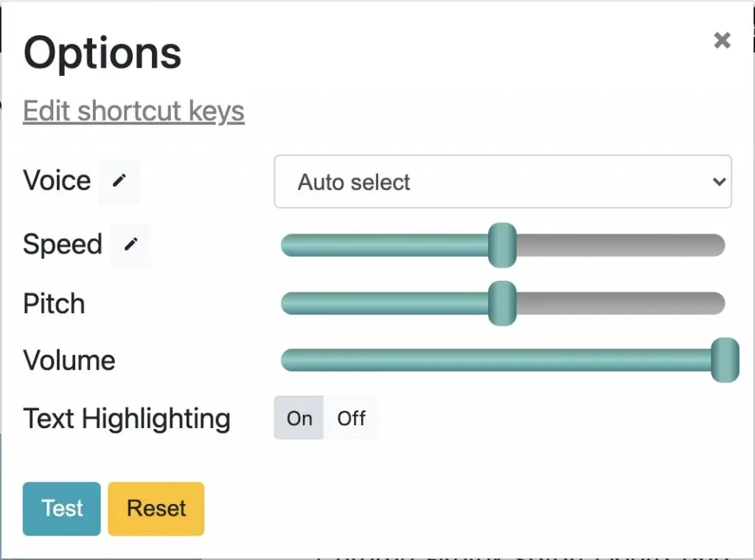Click the Text Highlighting label
Viewport: 755px width, 560px height.
[127, 419]
